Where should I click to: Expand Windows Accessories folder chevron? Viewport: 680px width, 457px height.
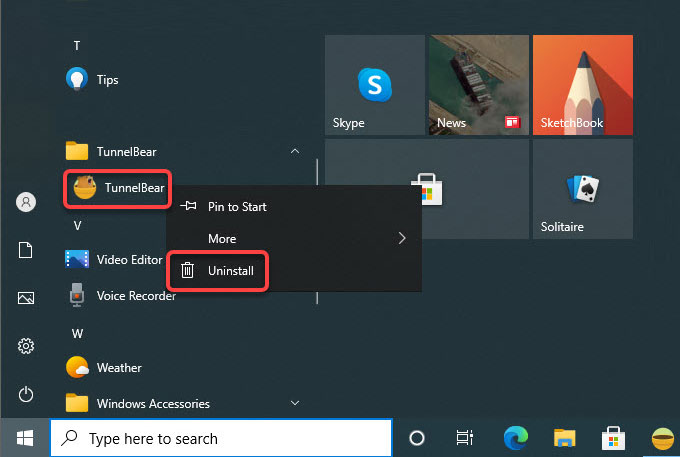(x=295, y=403)
